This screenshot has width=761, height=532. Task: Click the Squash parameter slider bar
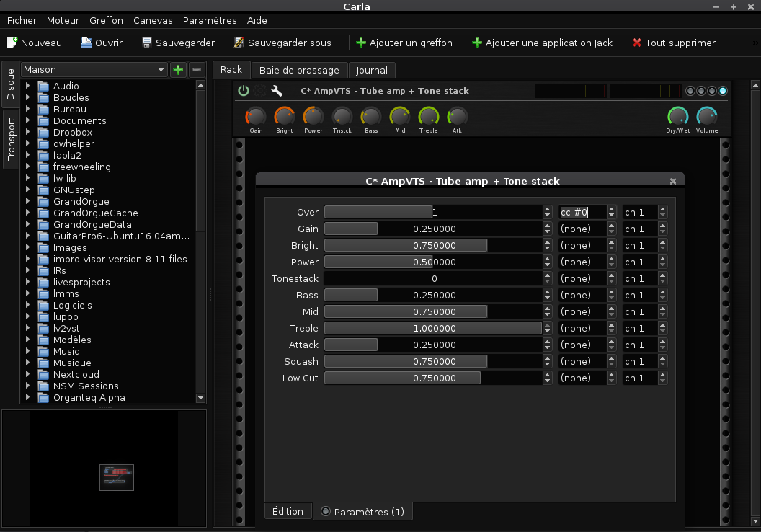point(433,362)
